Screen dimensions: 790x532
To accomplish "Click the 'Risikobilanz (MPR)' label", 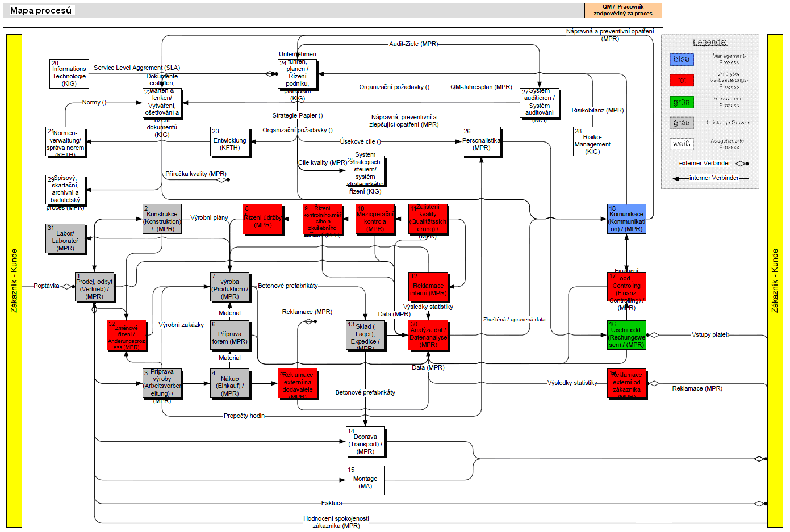I will point(597,110).
